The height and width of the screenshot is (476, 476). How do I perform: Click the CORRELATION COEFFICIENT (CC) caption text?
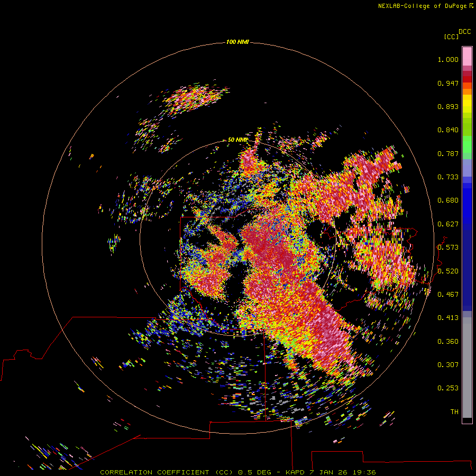[167, 472]
